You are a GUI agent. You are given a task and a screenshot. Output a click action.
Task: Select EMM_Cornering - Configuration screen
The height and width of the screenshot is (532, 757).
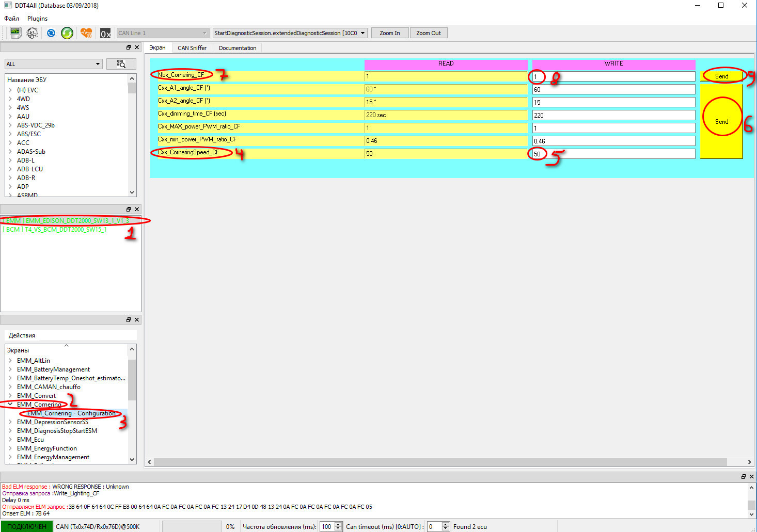coord(71,413)
